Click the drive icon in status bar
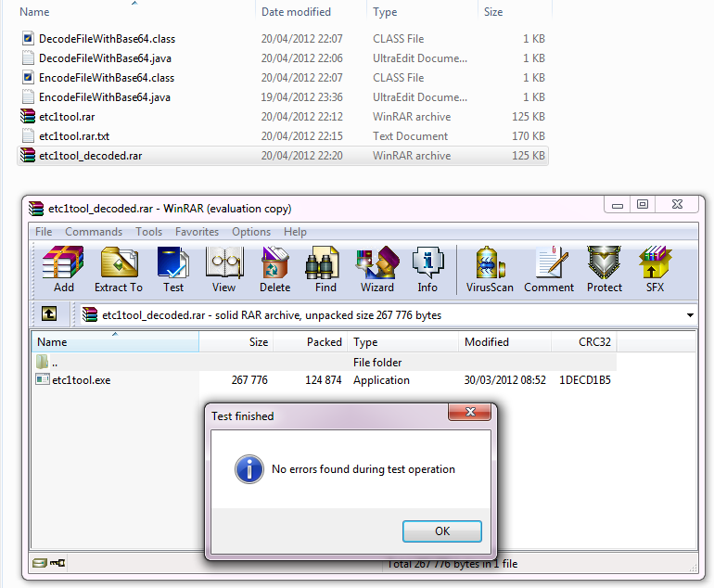Viewport: 714px width, 588px height. pyautogui.click(x=39, y=563)
